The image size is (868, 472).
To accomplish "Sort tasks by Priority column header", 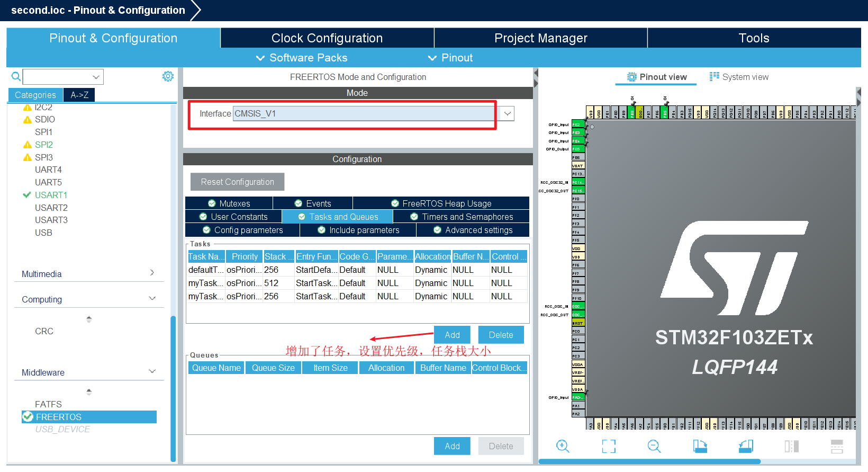I will (x=245, y=256).
